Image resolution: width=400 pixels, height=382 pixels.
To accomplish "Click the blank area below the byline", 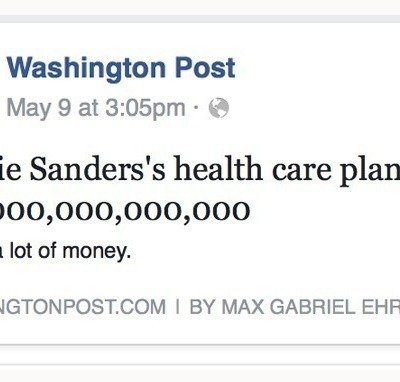I will pyautogui.click(x=200, y=330).
